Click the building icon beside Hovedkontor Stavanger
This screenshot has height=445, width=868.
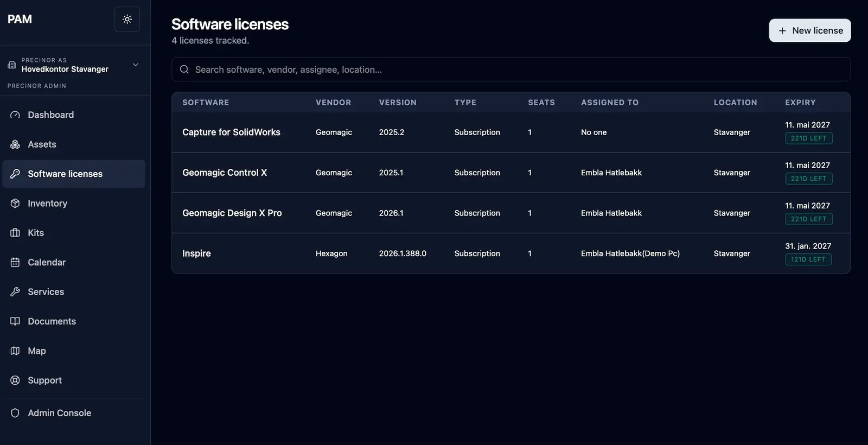[12, 65]
